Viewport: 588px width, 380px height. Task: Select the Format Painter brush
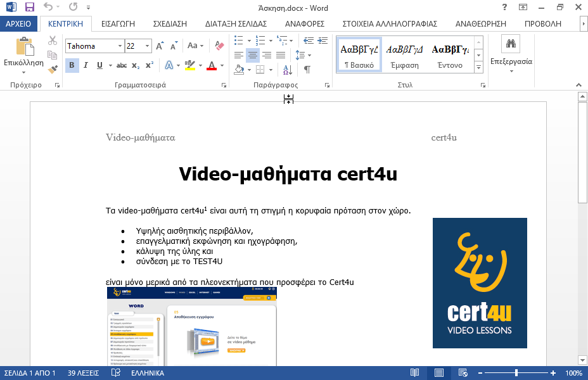[53, 69]
